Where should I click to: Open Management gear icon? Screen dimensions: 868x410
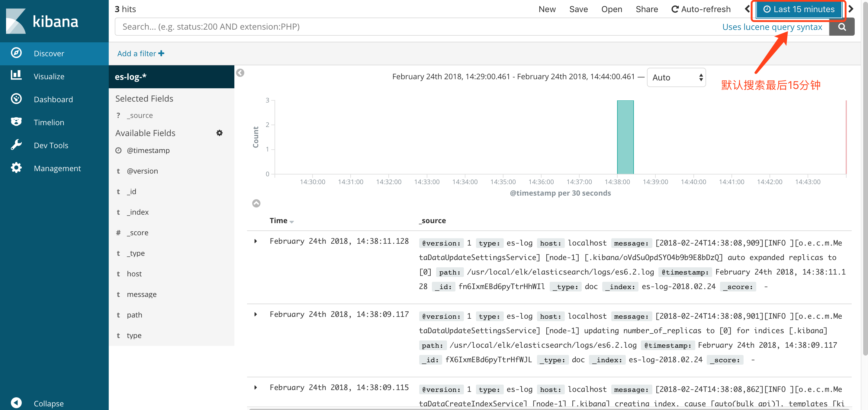(16, 168)
